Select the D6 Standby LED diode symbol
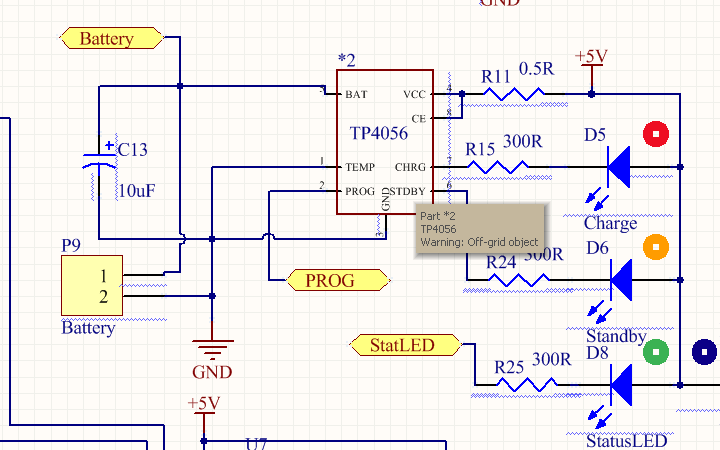The height and width of the screenshot is (450, 720). tap(619, 279)
